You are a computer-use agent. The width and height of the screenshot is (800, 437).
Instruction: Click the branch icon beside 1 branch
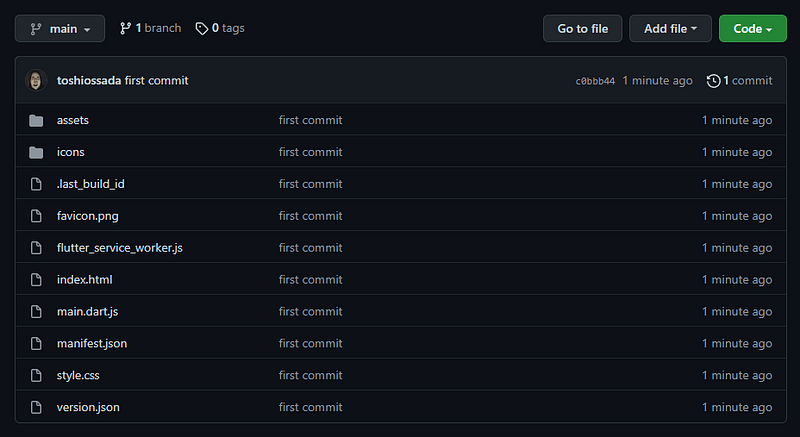point(125,29)
